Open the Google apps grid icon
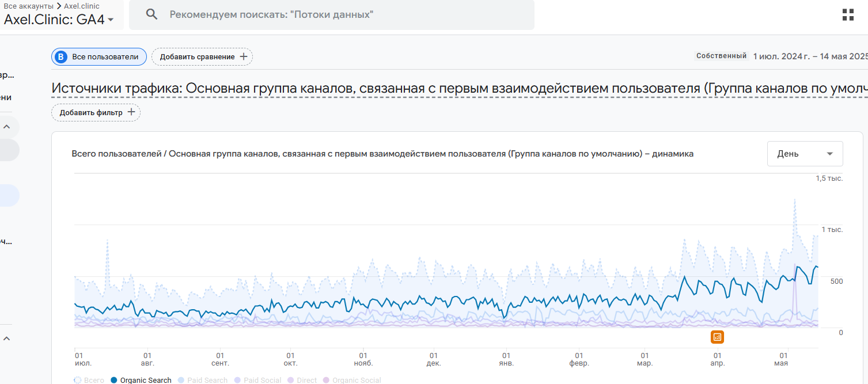The height and width of the screenshot is (384, 868). click(848, 15)
